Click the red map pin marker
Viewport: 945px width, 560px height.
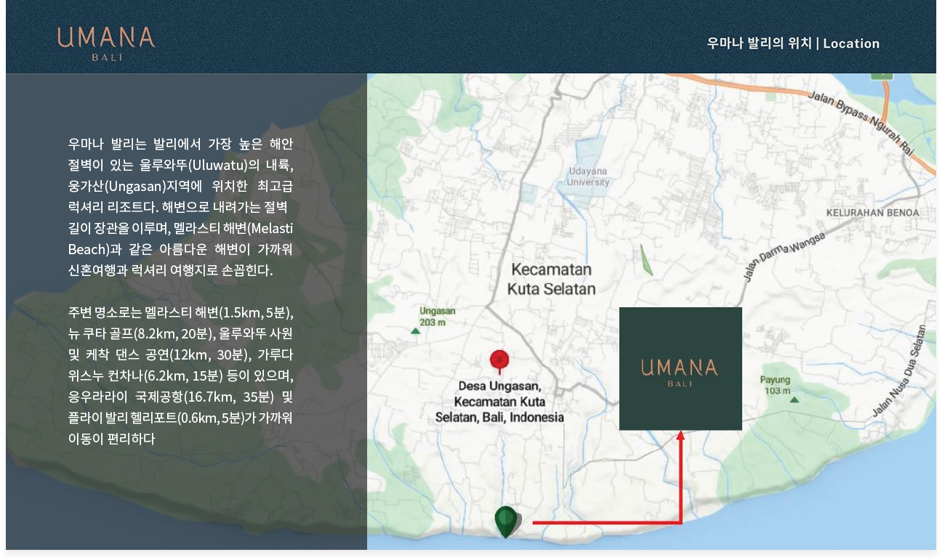pyautogui.click(x=499, y=362)
